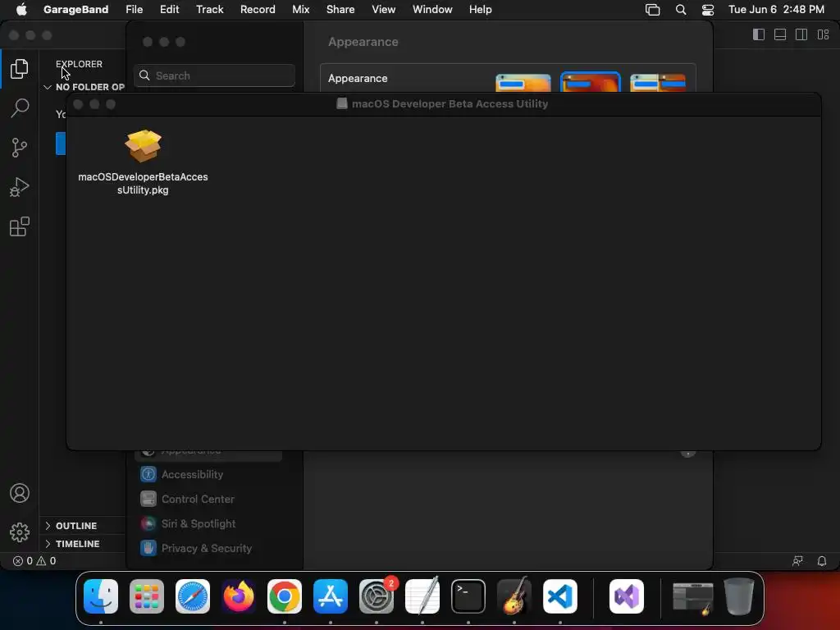Open Safari from the Dock
Viewport: 840px width, 630px height.
pos(193,596)
